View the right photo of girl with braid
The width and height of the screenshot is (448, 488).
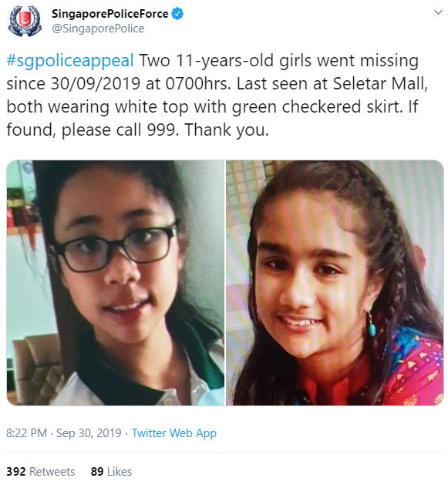pyautogui.click(x=335, y=283)
